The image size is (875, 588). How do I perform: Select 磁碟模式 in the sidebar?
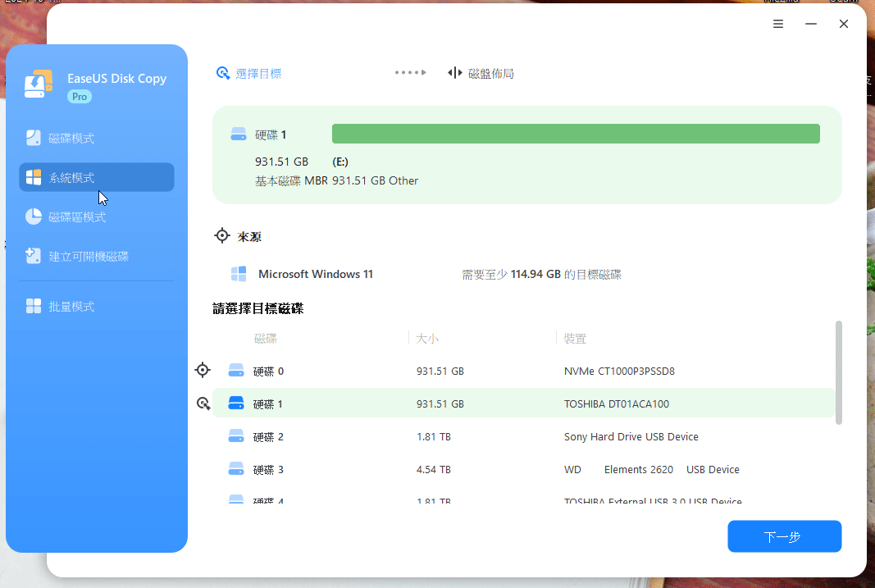(97, 138)
